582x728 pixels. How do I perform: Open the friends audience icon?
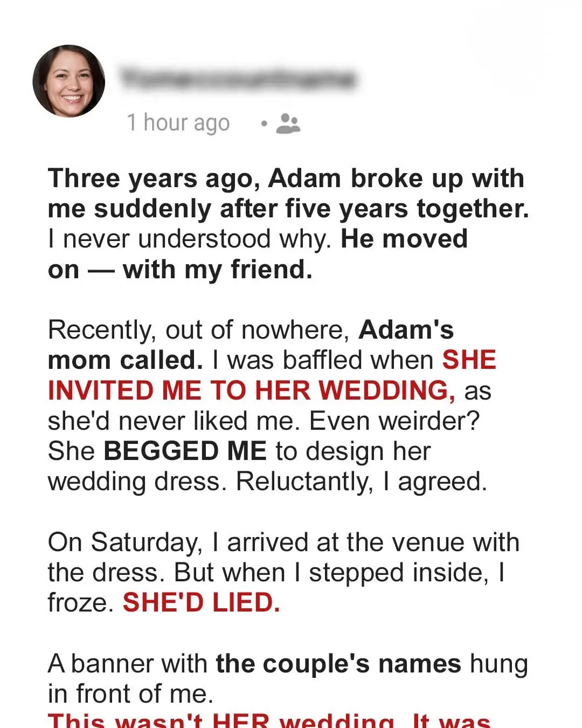[289, 125]
